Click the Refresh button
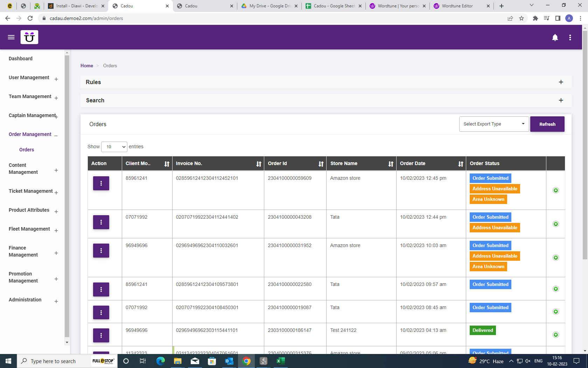 click(x=547, y=124)
